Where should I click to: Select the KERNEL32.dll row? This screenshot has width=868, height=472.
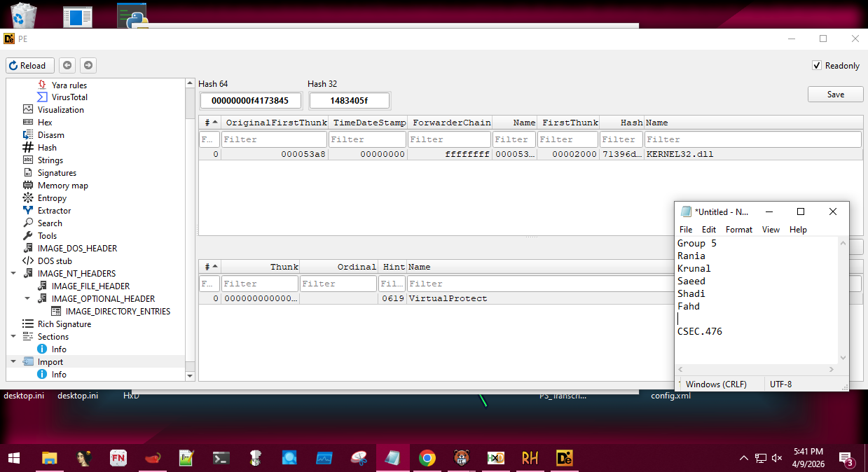[530, 154]
